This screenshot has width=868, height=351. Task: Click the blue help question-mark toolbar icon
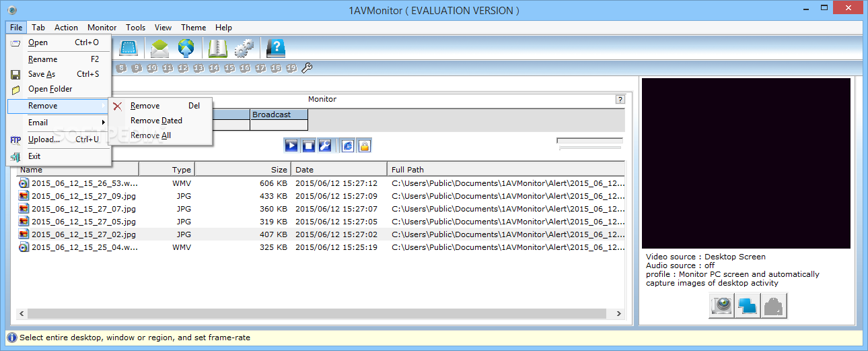[x=277, y=49]
